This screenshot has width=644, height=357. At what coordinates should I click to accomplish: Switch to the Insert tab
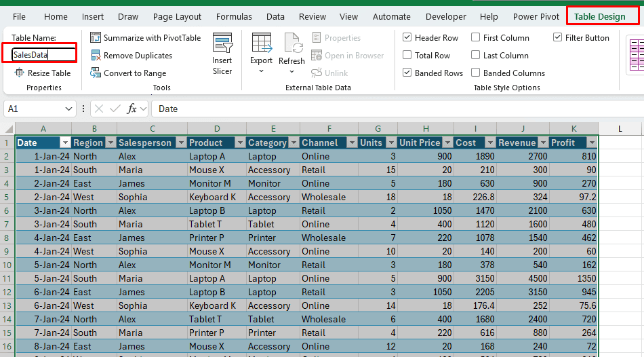(x=92, y=16)
